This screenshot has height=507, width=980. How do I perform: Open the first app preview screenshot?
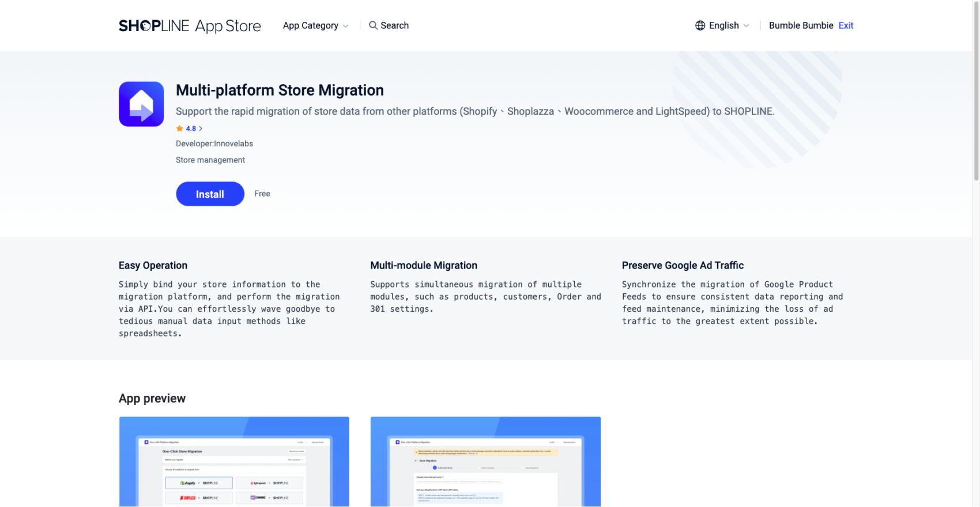point(234,461)
